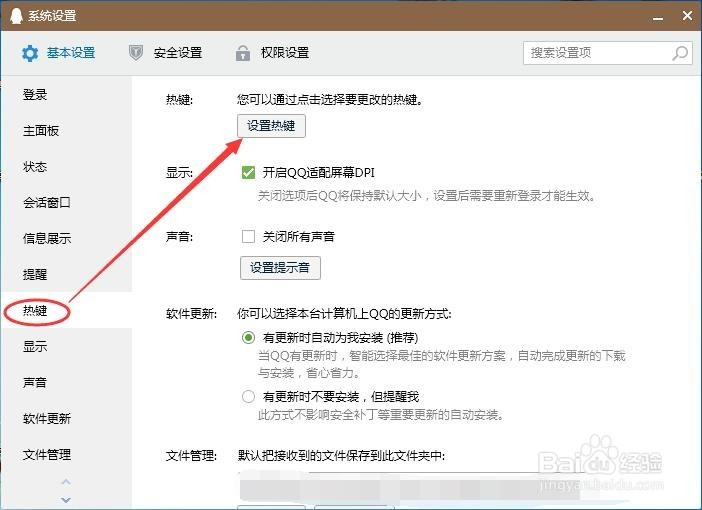Close the 系统设置 window
Screen dimensions: 702x510
click(x=687, y=16)
